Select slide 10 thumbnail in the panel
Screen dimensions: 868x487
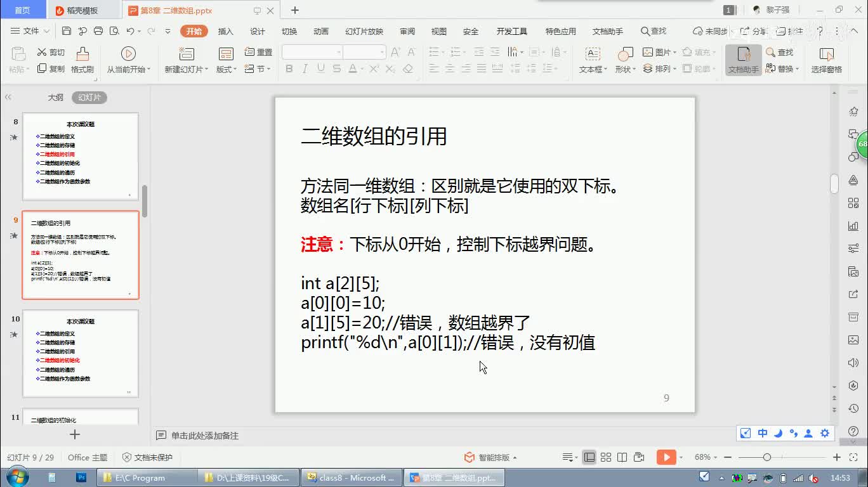click(81, 353)
